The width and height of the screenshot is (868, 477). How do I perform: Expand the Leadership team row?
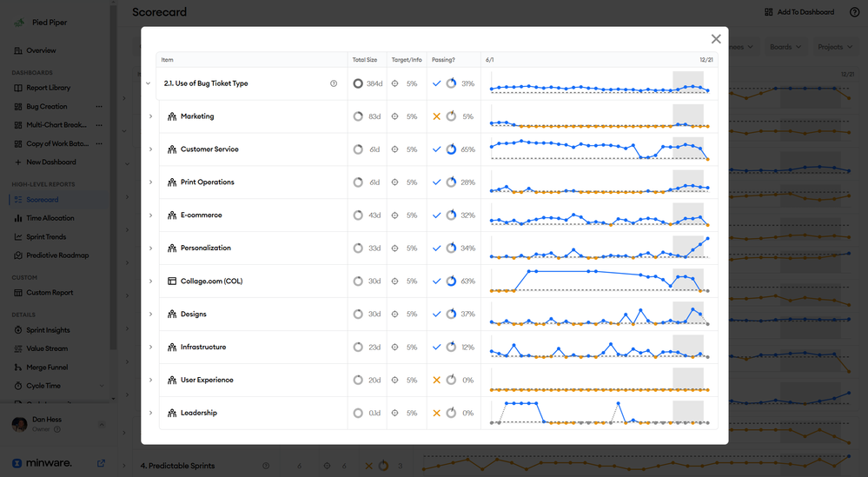(150, 413)
